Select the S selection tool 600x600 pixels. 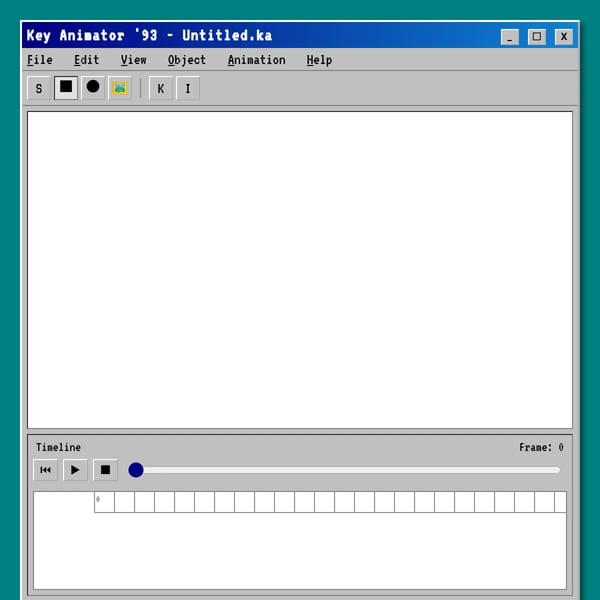(39, 88)
